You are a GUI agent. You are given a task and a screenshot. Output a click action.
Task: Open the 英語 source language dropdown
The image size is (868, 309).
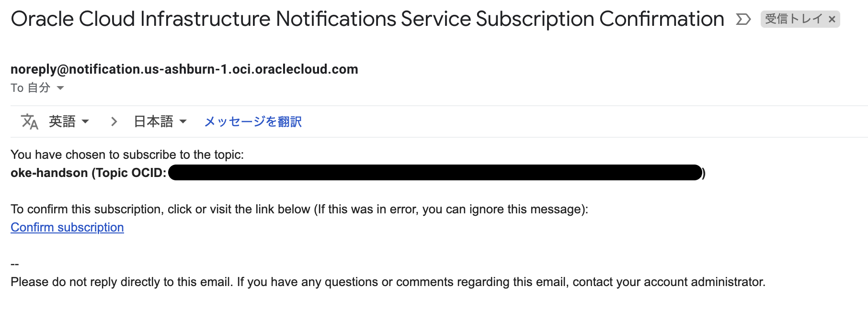[69, 121]
